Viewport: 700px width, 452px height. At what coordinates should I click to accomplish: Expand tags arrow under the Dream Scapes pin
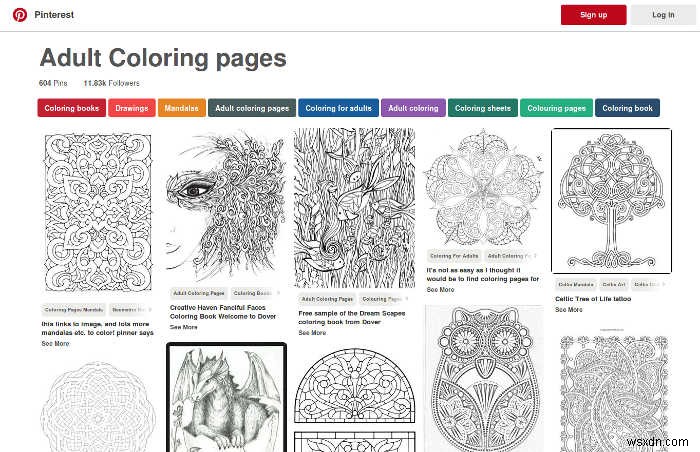(407, 299)
